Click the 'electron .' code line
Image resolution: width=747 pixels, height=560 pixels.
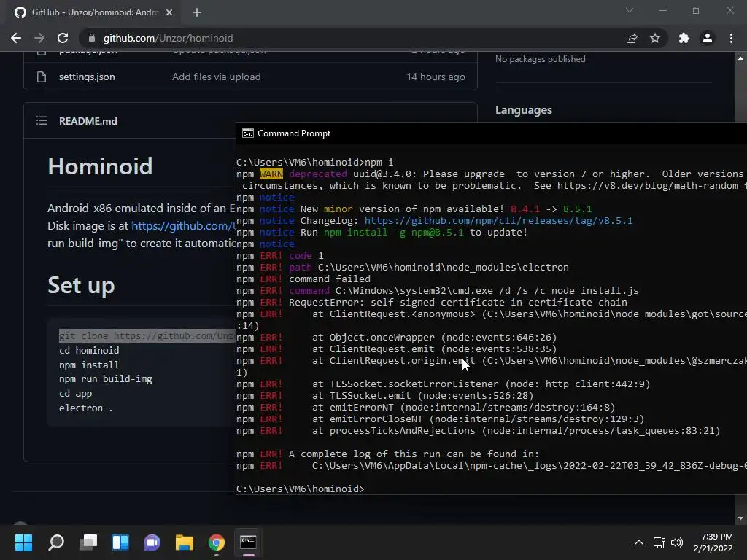pyautogui.click(x=86, y=408)
